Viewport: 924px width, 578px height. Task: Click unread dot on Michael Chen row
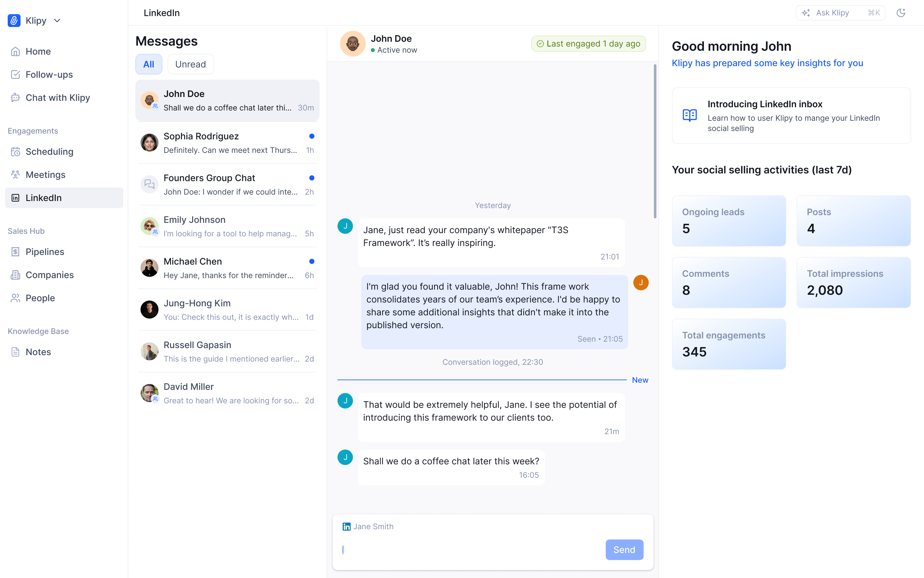pyautogui.click(x=312, y=261)
